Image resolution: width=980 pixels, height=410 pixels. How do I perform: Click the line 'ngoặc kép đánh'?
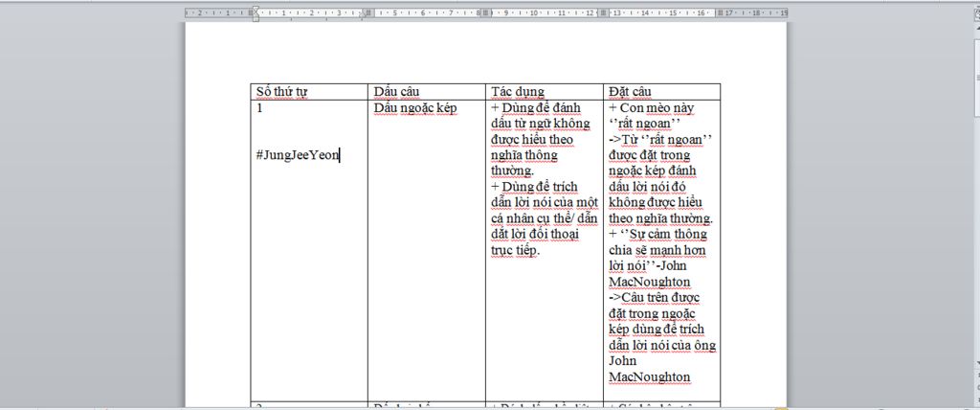tap(653, 171)
